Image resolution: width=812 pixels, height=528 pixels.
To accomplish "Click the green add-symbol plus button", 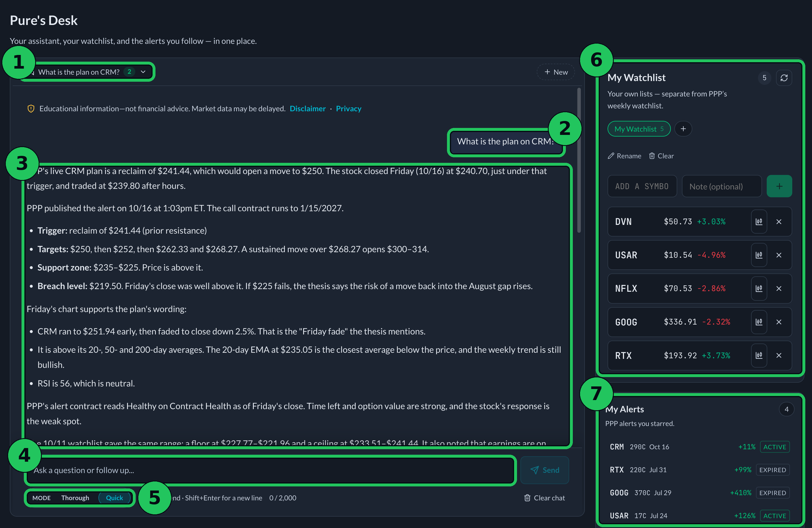I will [x=779, y=186].
